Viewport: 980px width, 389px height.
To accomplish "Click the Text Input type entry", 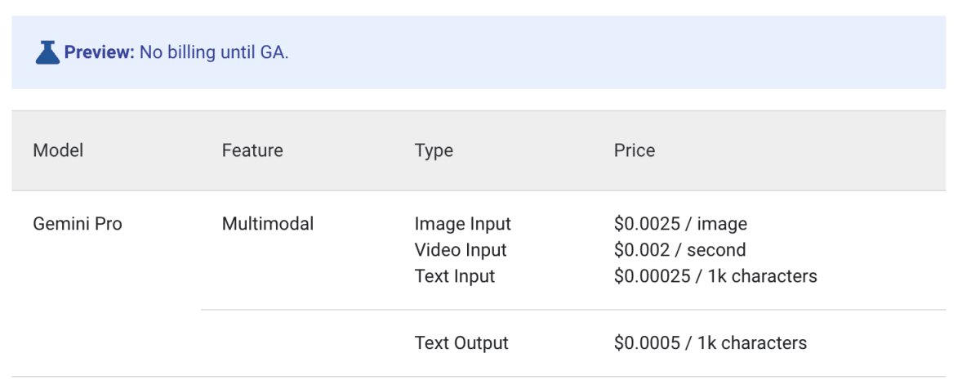I will pyautogui.click(x=455, y=276).
